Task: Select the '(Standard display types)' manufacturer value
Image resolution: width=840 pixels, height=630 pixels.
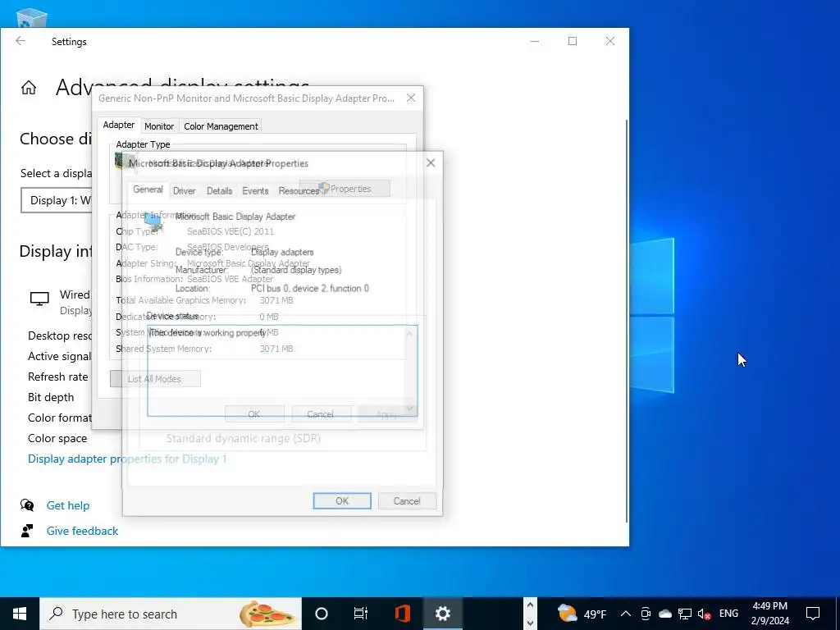Action: (x=295, y=270)
